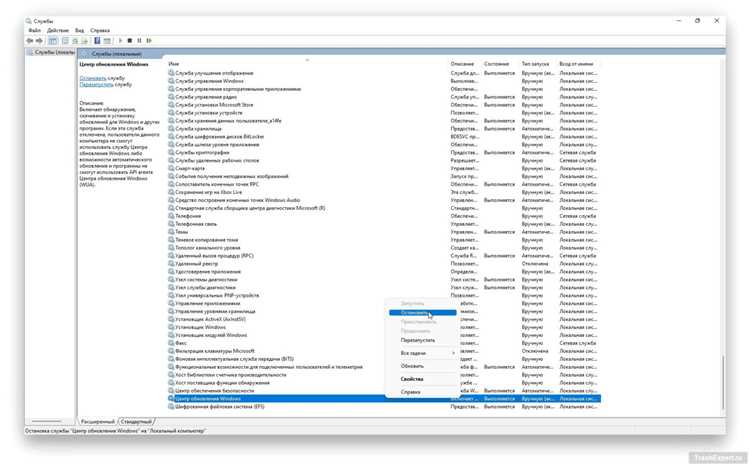Click the Export List toolbar icon

pos(85,41)
